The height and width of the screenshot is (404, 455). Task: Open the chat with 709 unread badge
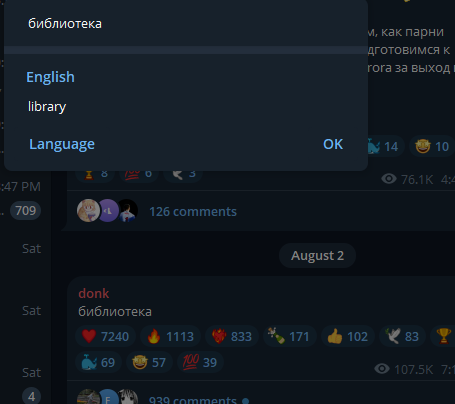click(26, 211)
